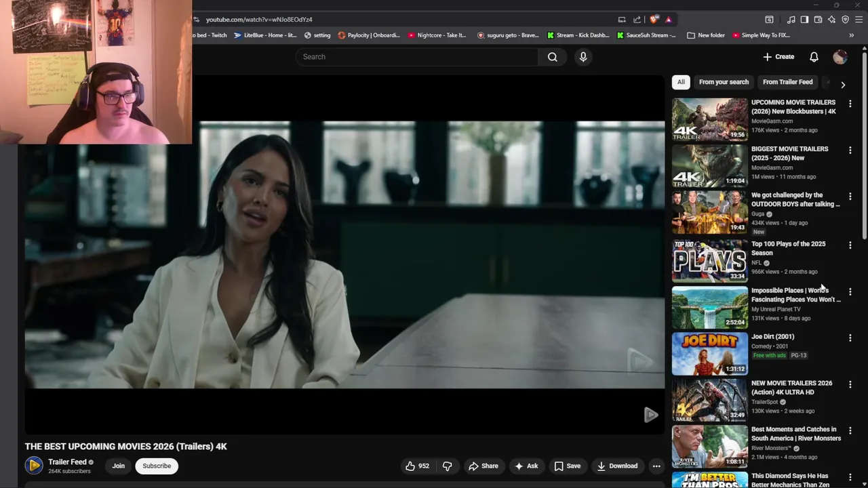Viewport: 868px width, 488px height.
Task: Select From Trailer Feed chip
Action: coord(787,82)
